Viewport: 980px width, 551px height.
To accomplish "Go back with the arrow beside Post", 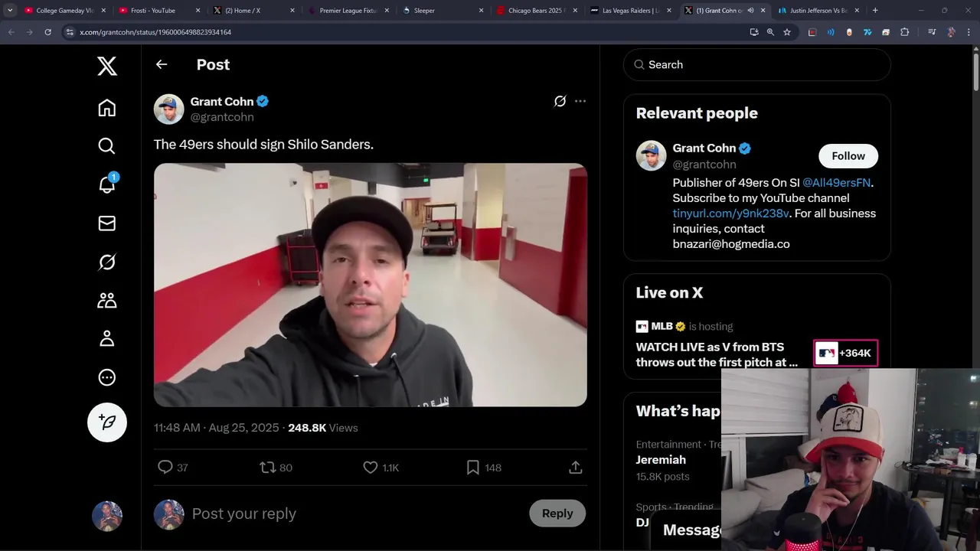I will 162,64.
